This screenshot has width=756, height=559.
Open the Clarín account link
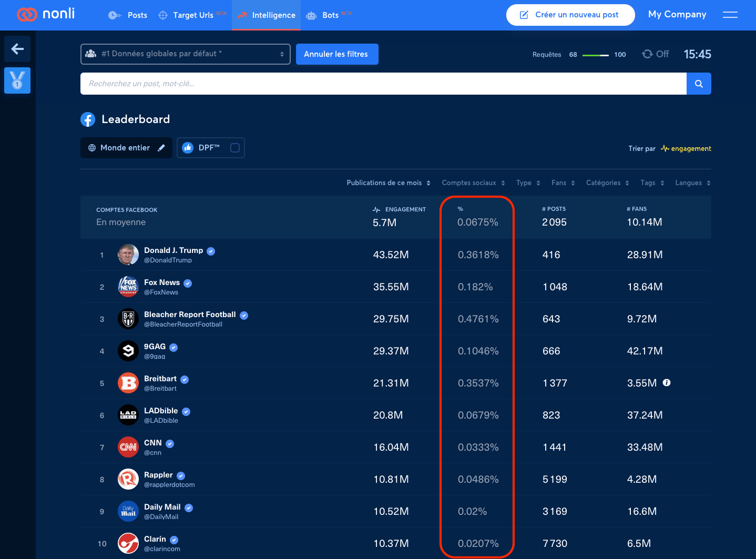[x=155, y=539]
